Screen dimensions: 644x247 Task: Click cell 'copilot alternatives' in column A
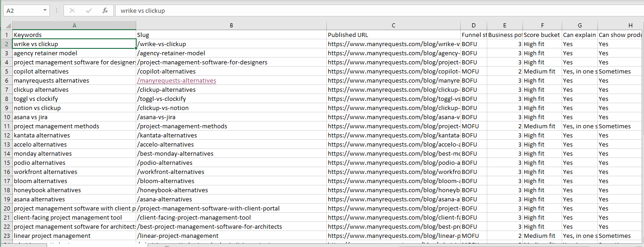pos(75,71)
